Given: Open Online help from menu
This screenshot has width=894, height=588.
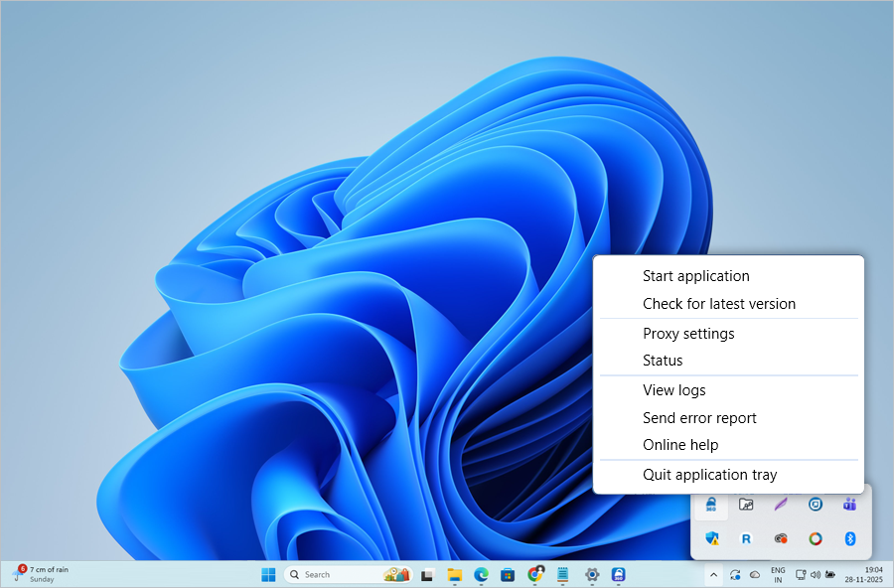Looking at the screenshot, I should click(680, 445).
